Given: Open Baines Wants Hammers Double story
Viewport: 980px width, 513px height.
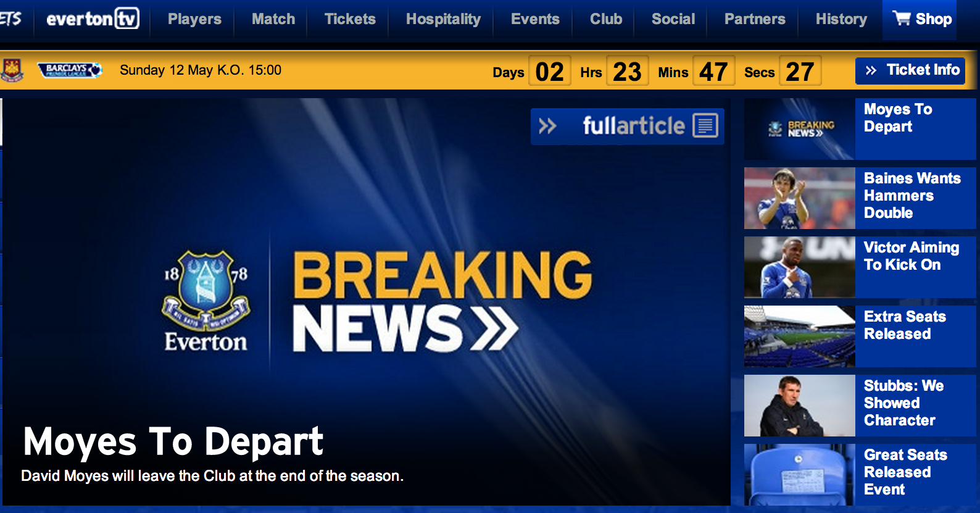Looking at the screenshot, I should pos(912,196).
